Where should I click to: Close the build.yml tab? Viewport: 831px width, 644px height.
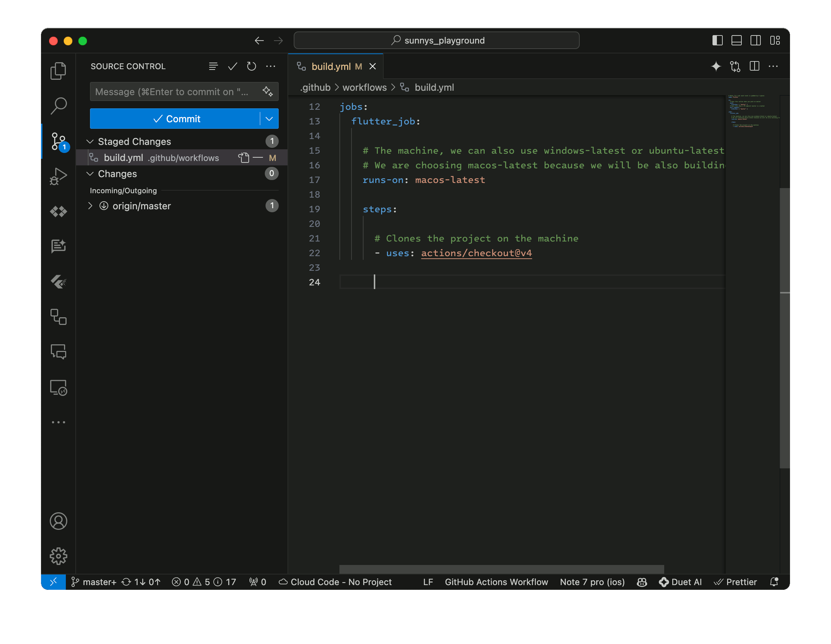372,67
